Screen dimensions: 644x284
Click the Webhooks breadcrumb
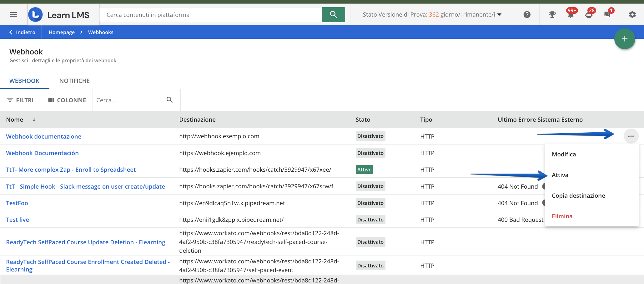(x=101, y=32)
